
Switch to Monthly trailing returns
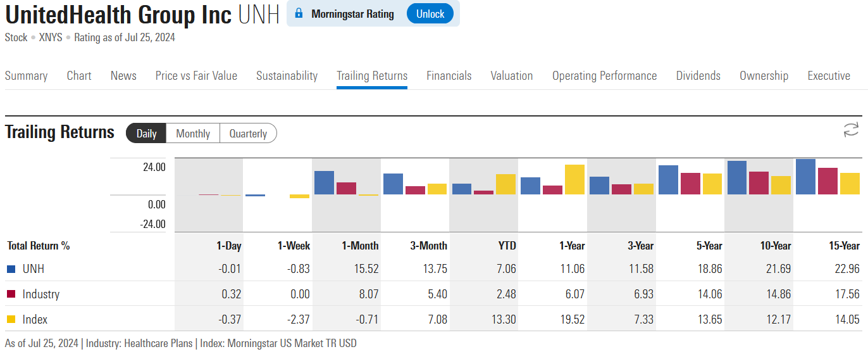click(x=193, y=134)
